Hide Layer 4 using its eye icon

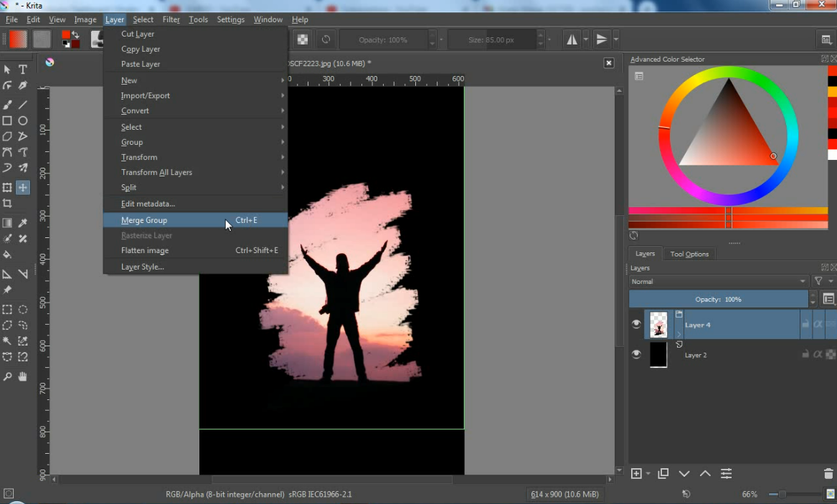(x=636, y=325)
